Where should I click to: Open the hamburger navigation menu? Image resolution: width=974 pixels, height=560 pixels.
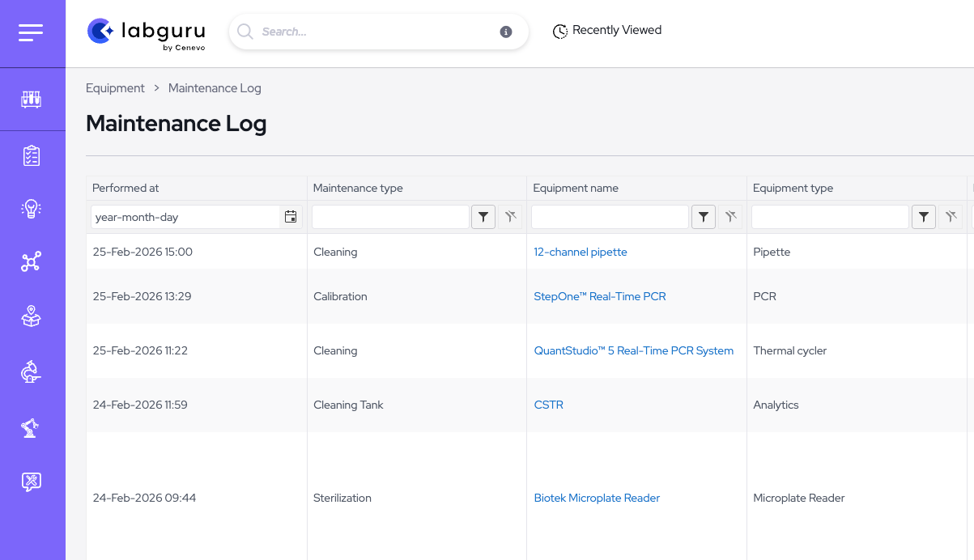[x=31, y=32]
